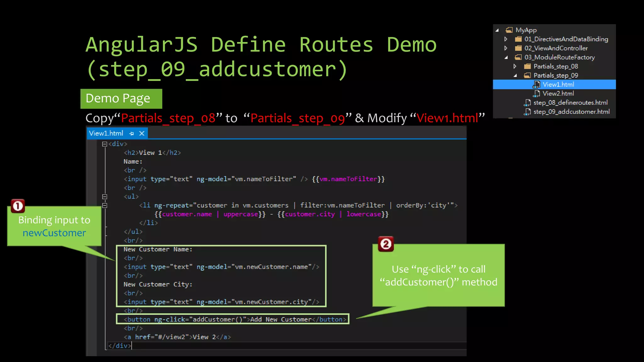This screenshot has height=362, width=644.
Task: Collapse the ul code block outline
Action: [x=105, y=197]
